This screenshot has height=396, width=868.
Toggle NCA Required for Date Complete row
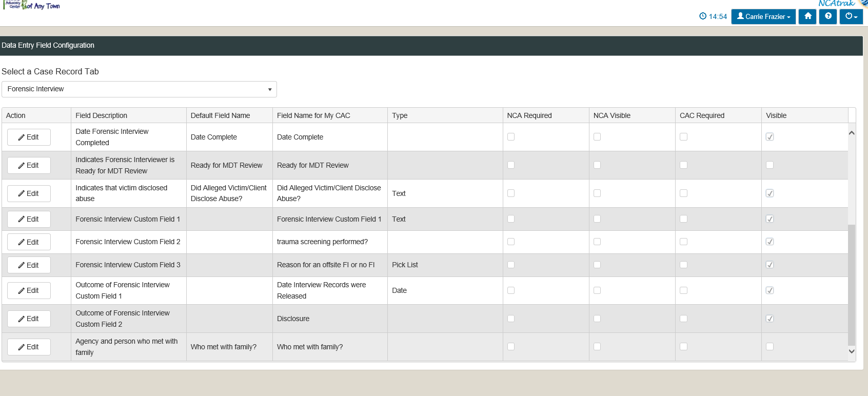tap(511, 137)
